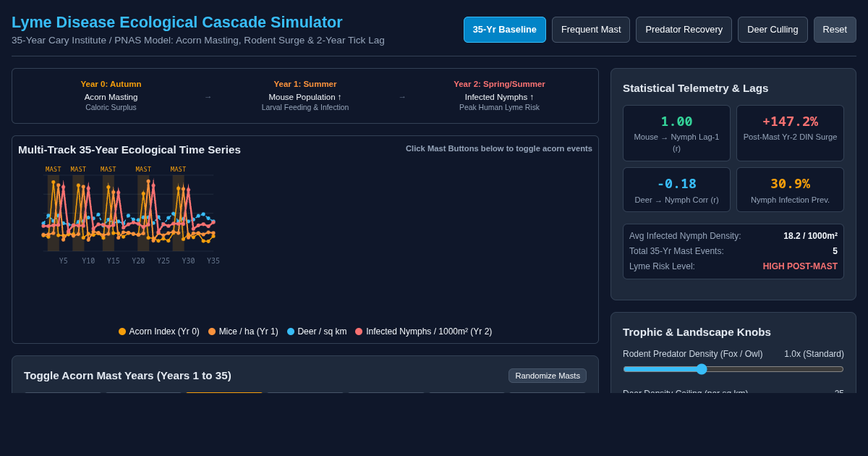868x456 pixels.
Task: Click the -0.18 Deer → Nymph Corr card
Action: click(676, 190)
